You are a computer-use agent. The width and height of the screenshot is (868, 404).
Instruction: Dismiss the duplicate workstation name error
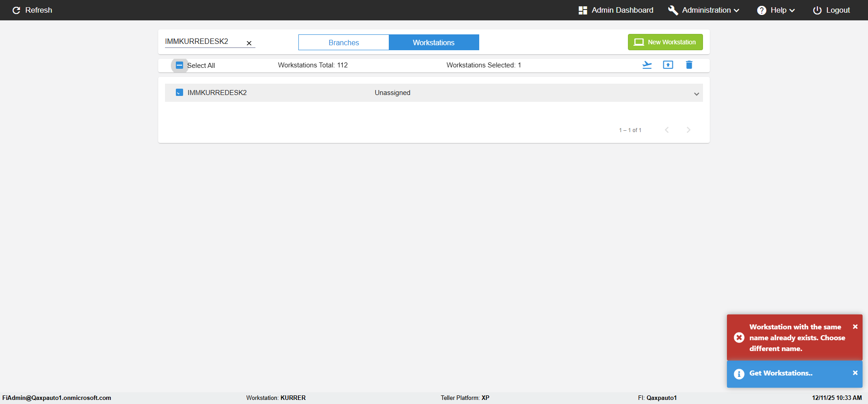855,327
